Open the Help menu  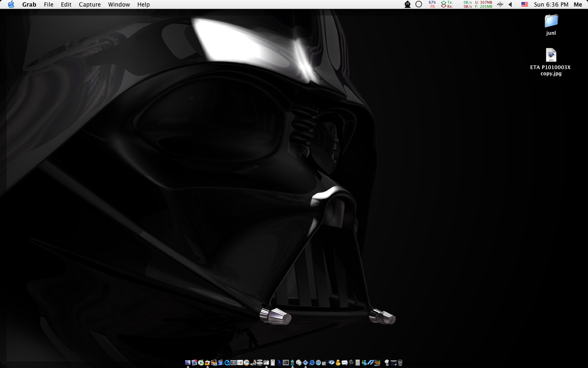coord(143,4)
